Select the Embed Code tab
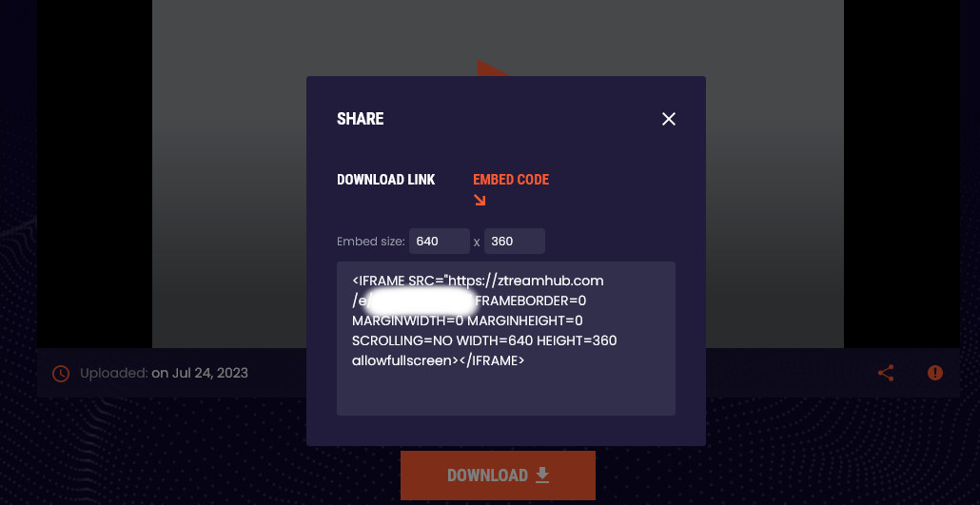This screenshot has width=980, height=505. [x=511, y=180]
